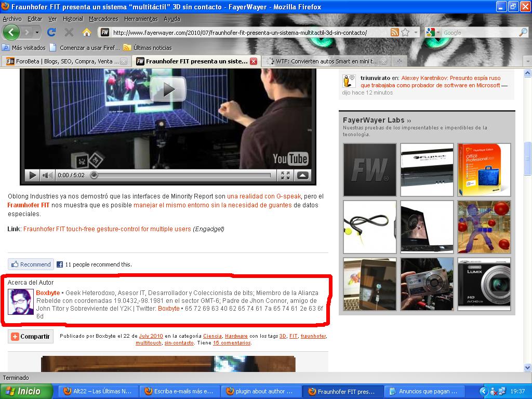Screen dimensions: 532x399
Task: Open the Historial menu
Action: pos(73,19)
